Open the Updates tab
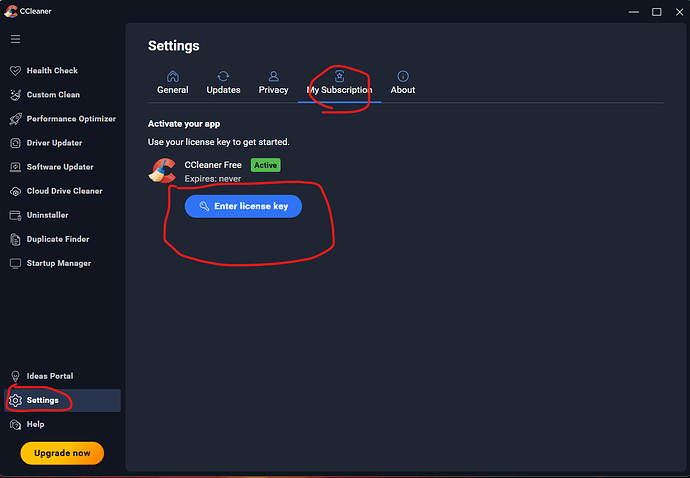Viewport: 690px width, 478px height. (x=223, y=82)
